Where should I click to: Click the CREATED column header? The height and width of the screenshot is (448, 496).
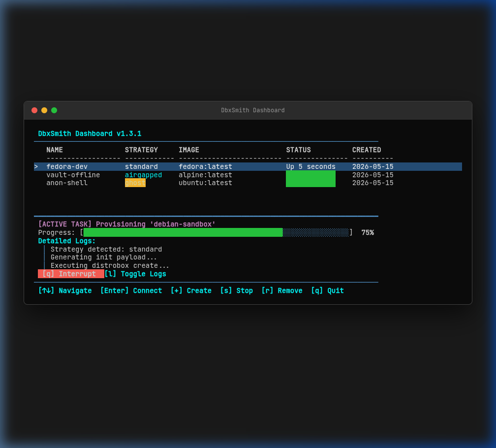pyautogui.click(x=367, y=150)
